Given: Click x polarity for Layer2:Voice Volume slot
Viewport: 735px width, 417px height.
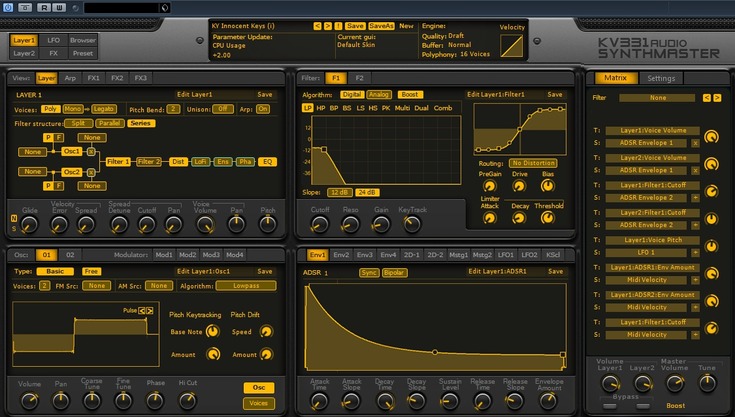Looking at the screenshot, I should point(695,171).
